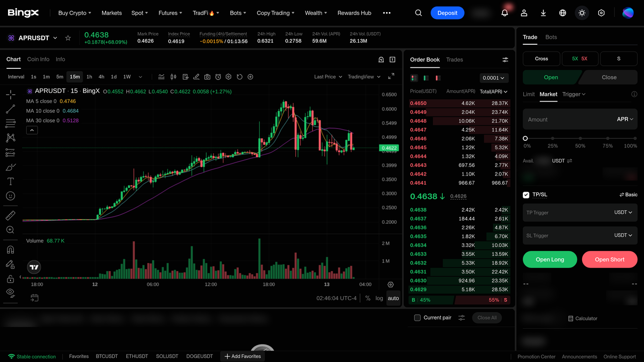644x362 pixels.
Task: Click the chart screenshot camera icon
Action: pos(207,77)
